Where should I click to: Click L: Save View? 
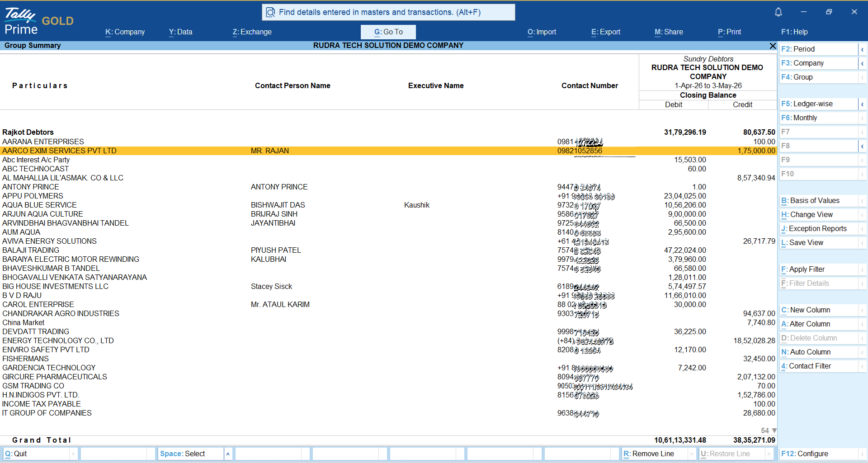tap(818, 243)
